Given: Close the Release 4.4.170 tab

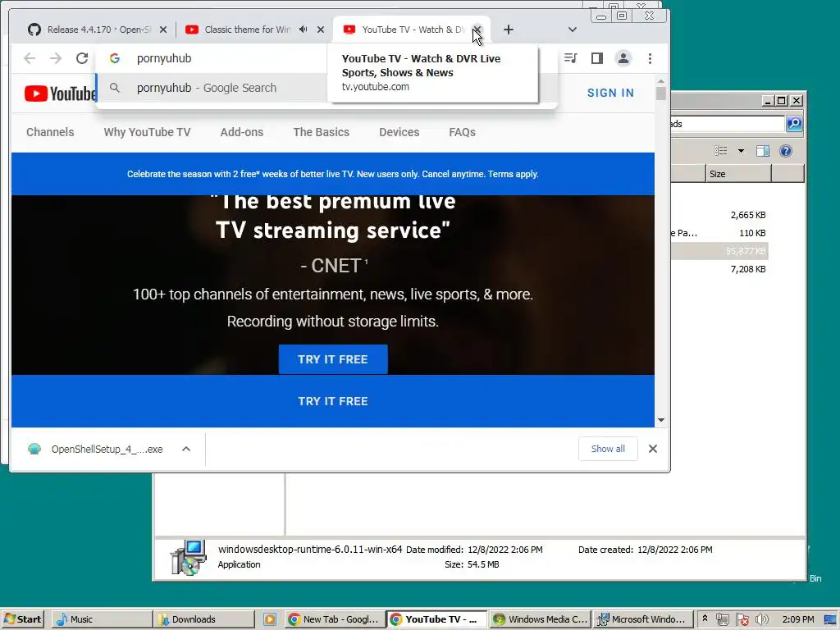Looking at the screenshot, I should 163,30.
